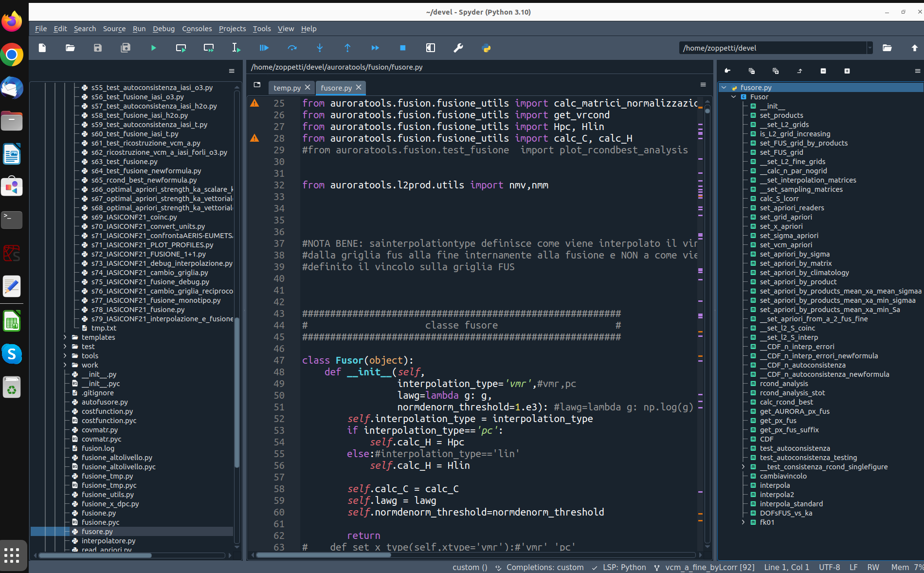The height and width of the screenshot is (573, 924).
Task: Open the Consoles menu
Action: (197, 29)
